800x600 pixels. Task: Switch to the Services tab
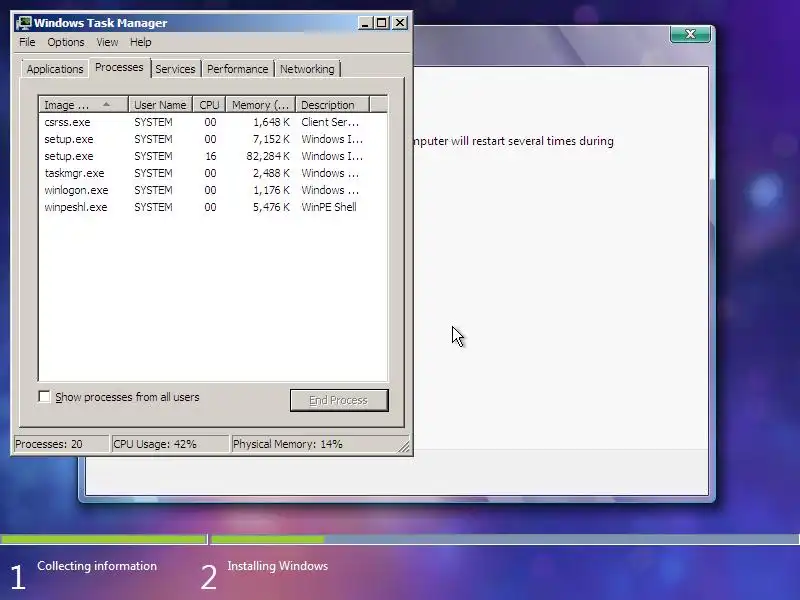pyautogui.click(x=176, y=69)
